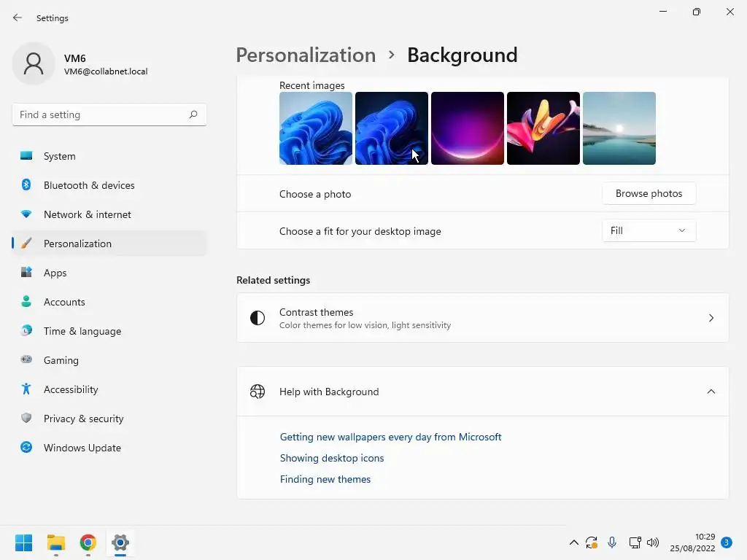Screen dimensions: 747x560
Task: Click the VM6@collabnet.local account text
Action: pyautogui.click(x=106, y=71)
